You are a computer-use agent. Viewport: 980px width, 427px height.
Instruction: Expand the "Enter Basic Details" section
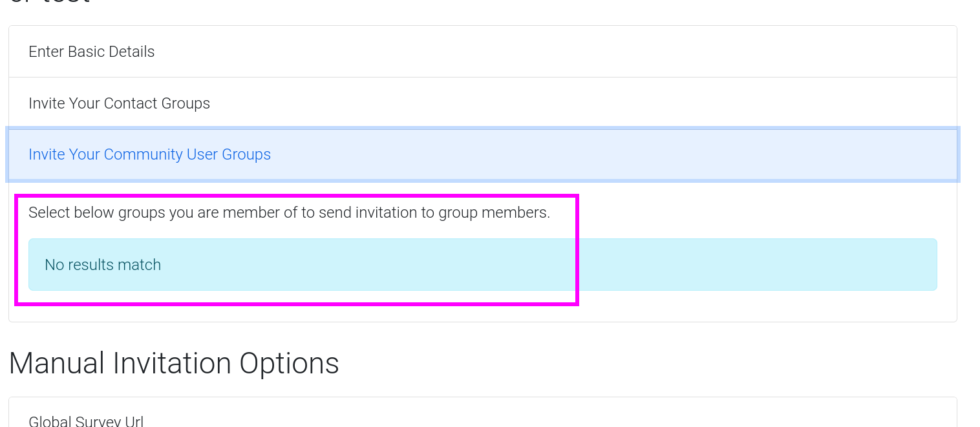92,52
